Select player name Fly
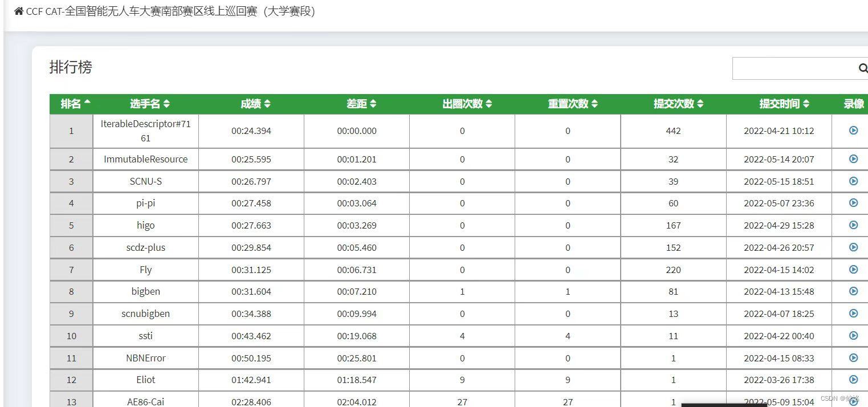This screenshot has width=868, height=407. click(x=146, y=270)
